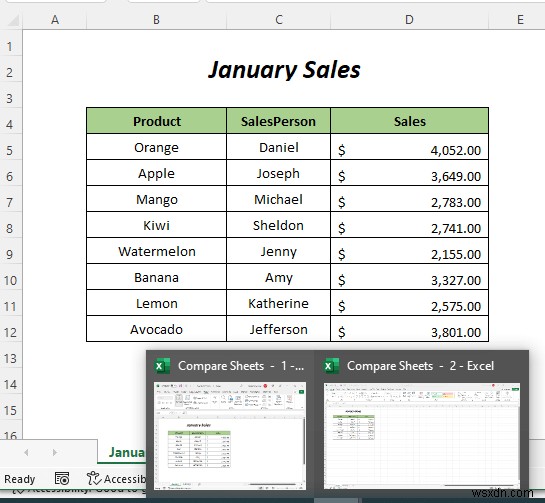The width and height of the screenshot is (545, 503).
Task: Select column D header
Action: 409,20
